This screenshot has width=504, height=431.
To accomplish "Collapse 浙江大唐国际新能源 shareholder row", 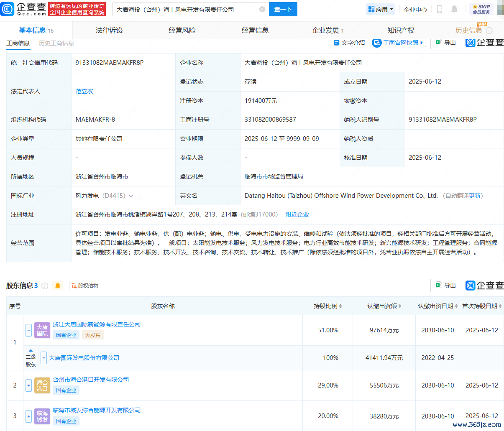I will point(28,330).
